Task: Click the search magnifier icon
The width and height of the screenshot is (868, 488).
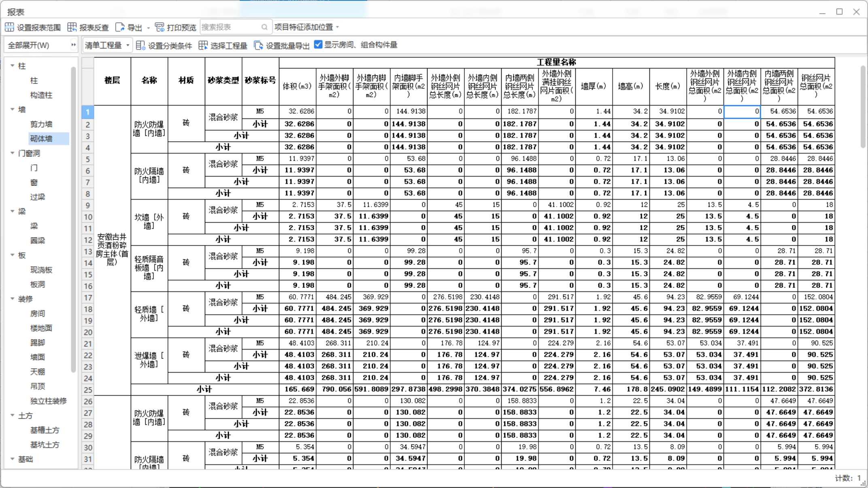Action: pos(264,27)
